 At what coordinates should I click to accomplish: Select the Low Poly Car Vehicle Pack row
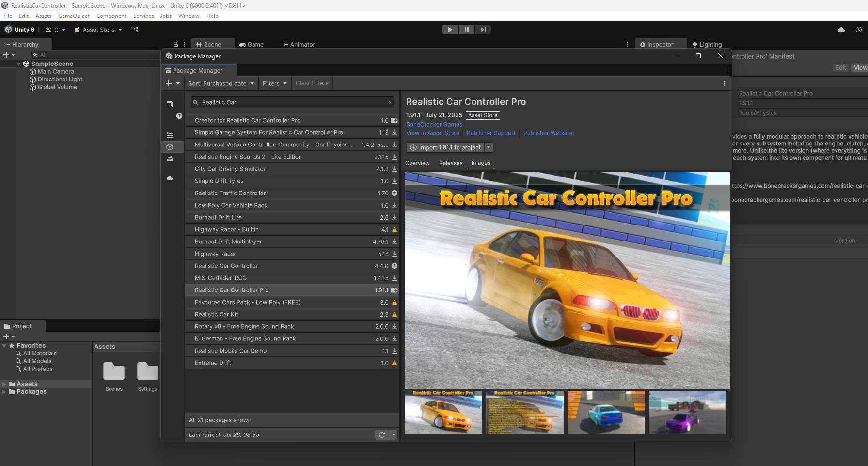(292, 205)
